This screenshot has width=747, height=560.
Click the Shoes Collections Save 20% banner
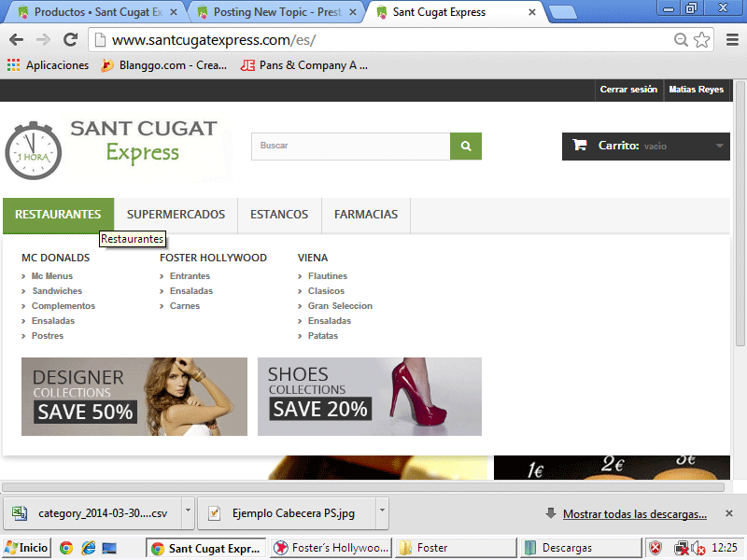pos(370,397)
